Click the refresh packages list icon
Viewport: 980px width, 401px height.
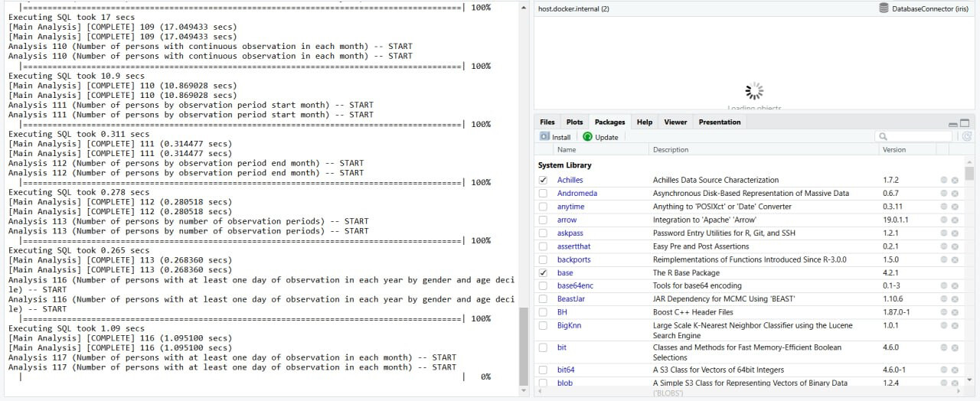[967, 136]
